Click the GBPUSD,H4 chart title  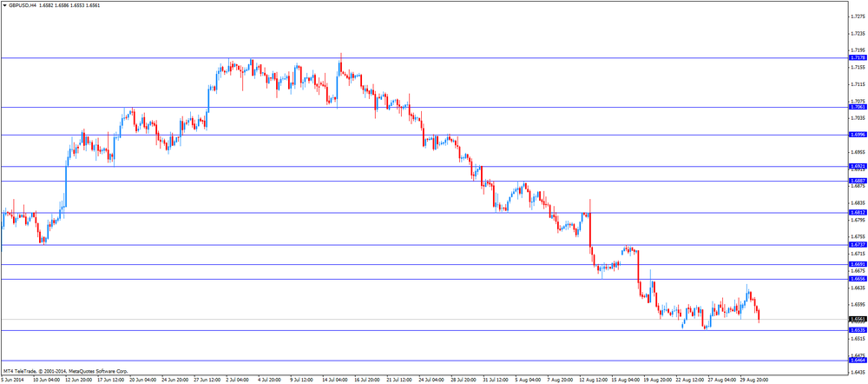(x=22, y=5)
